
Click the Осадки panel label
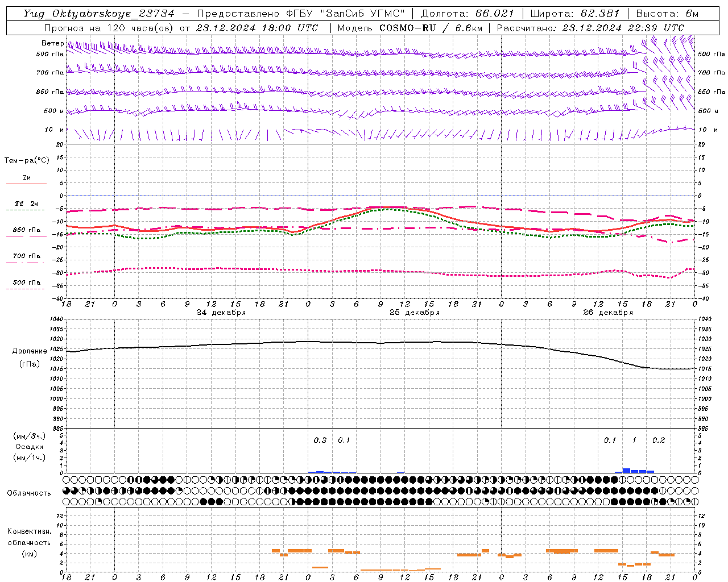coord(29,447)
